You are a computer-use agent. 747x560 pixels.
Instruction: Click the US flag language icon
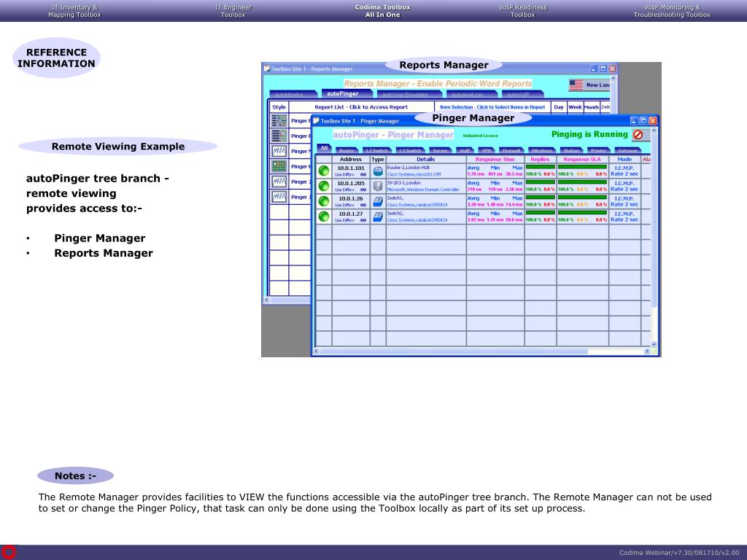(576, 85)
